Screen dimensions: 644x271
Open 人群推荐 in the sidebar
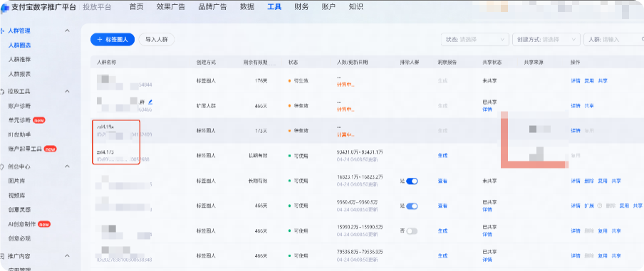tap(19, 60)
